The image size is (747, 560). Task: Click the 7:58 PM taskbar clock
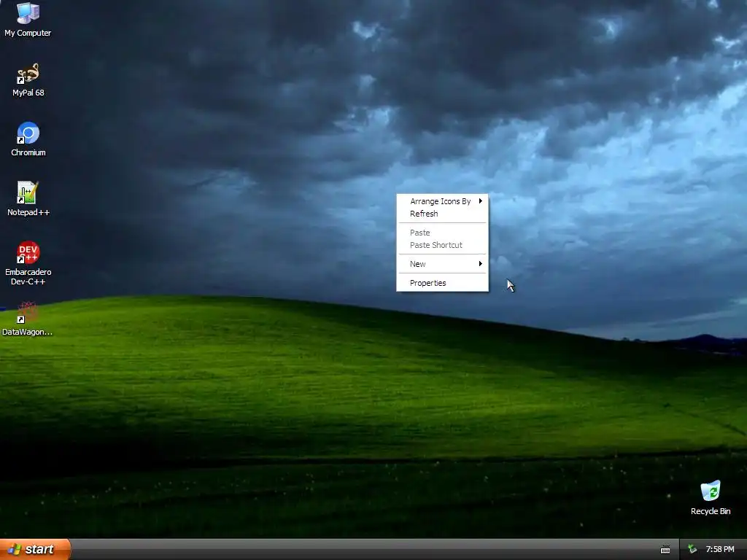[x=720, y=550]
